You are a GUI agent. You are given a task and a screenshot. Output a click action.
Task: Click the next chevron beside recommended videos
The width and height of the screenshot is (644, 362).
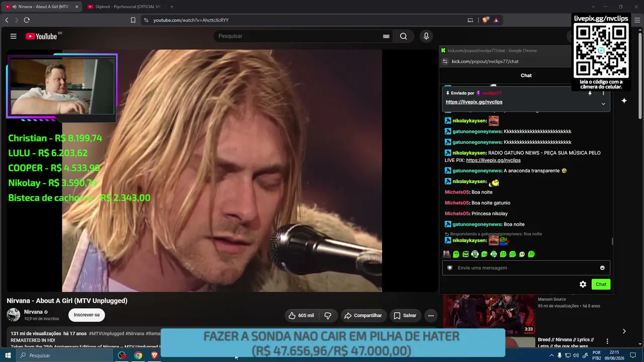pos(624,331)
